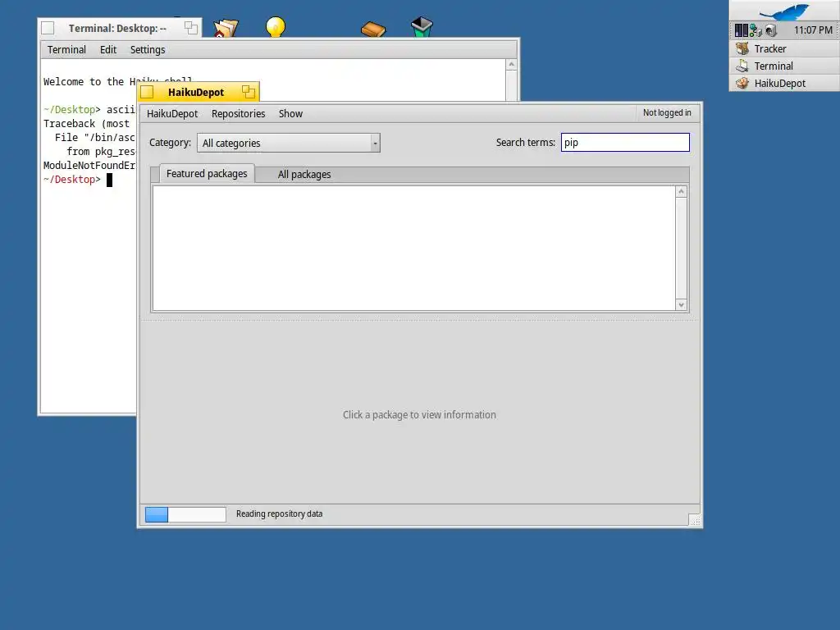This screenshot has height=630, width=840.
Task: Open the network status tray icon
Action: point(756,30)
